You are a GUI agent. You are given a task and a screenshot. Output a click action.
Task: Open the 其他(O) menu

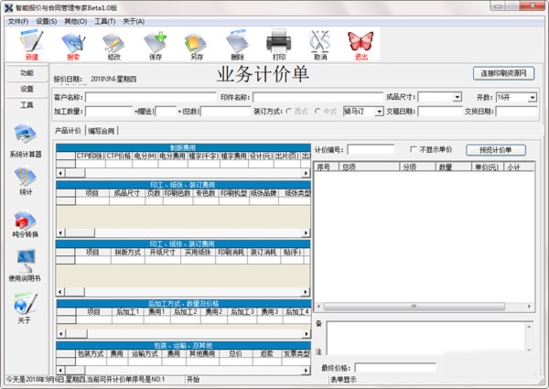pos(76,21)
